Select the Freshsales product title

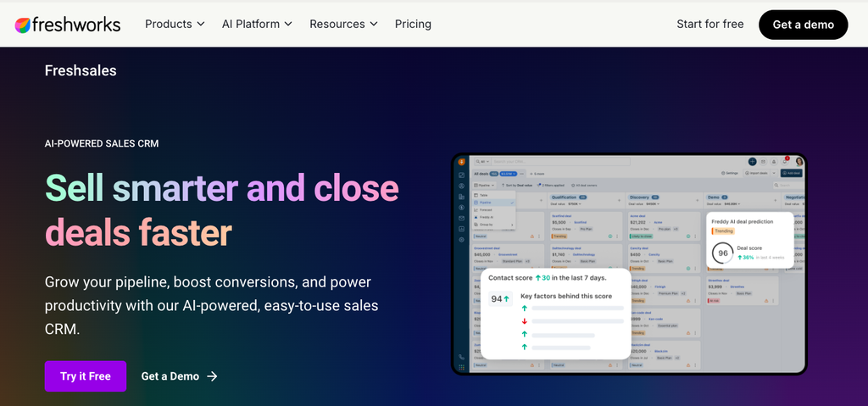pos(81,70)
